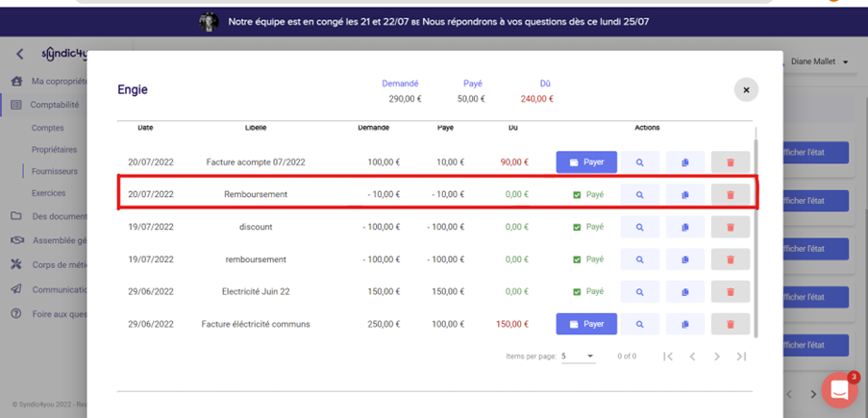Delete the lowercase remboursement -100,00 € entry
Image resolution: width=868 pixels, height=418 pixels.
(x=731, y=259)
